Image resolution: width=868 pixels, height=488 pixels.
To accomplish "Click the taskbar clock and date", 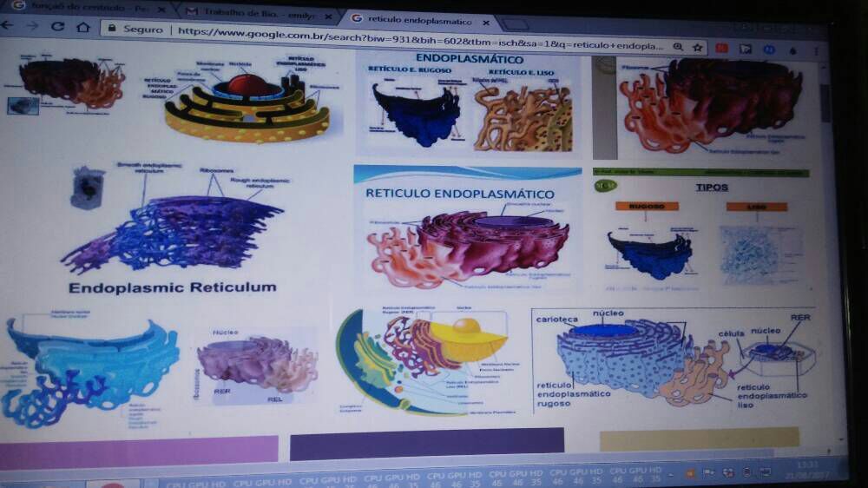I will click(807, 470).
